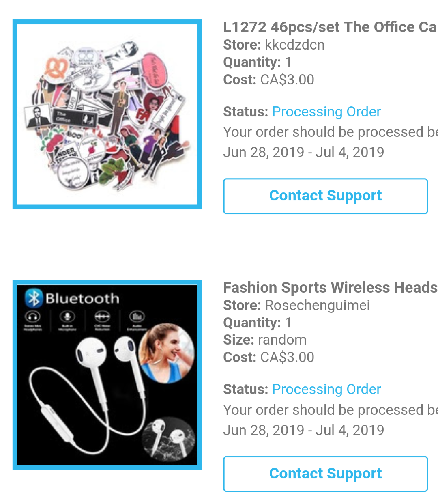Open the Bluetooth earphones product thumbnail
This screenshot has width=438, height=504.
tap(107, 375)
